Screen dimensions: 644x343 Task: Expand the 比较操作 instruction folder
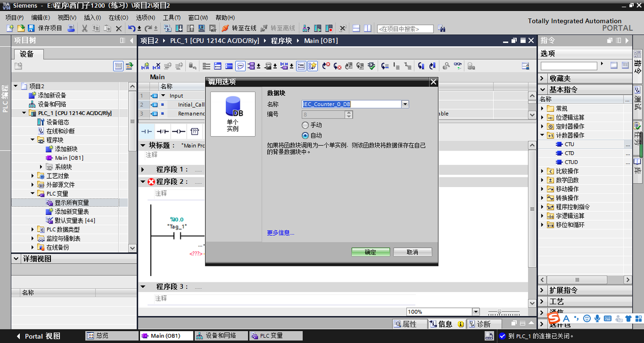tap(543, 171)
